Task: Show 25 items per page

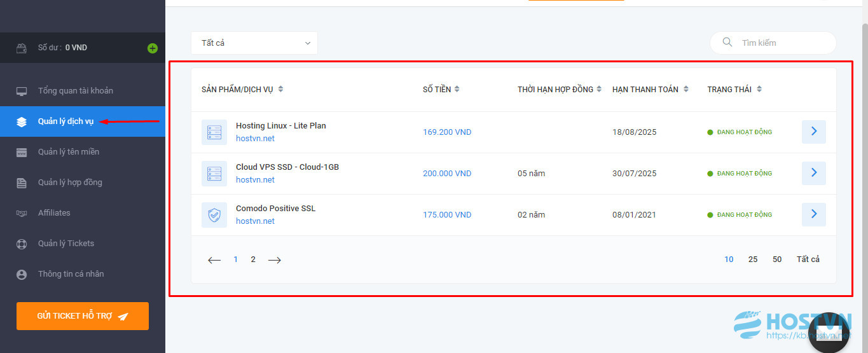Action: pos(753,260)
